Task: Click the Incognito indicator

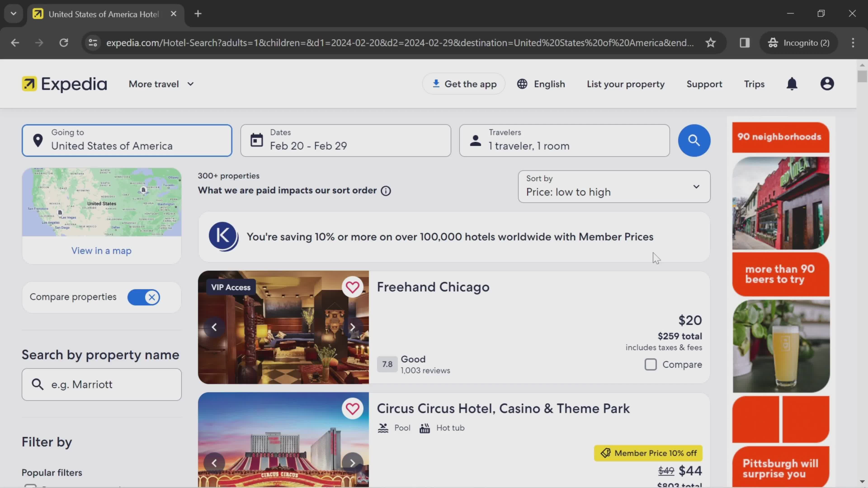Action: point(799,43)
